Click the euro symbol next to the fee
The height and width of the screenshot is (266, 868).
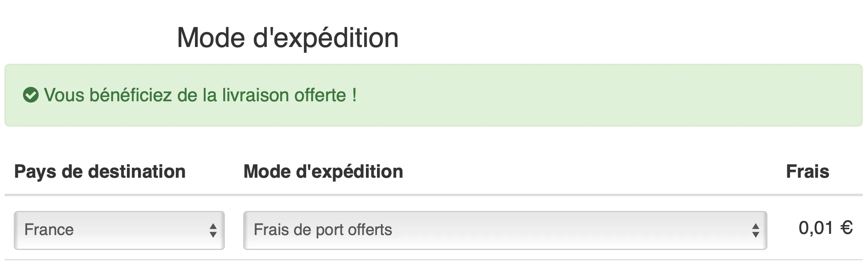pos(847,228)
